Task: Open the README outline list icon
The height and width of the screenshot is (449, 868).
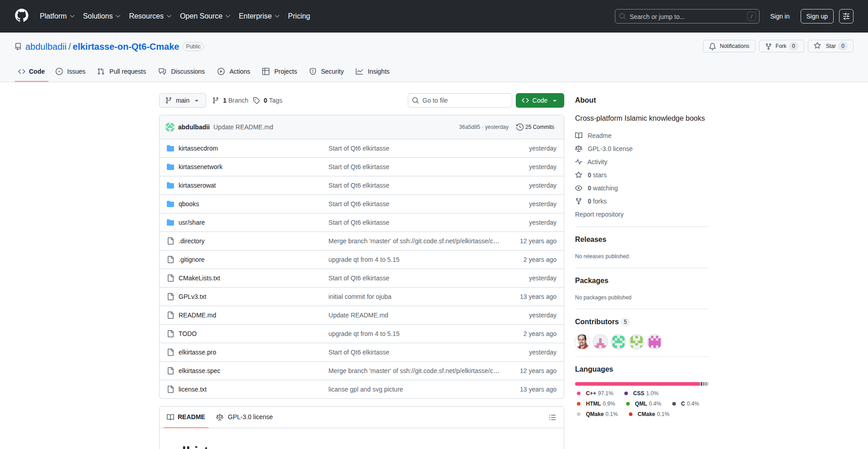Action: click(x=552, y=417)
